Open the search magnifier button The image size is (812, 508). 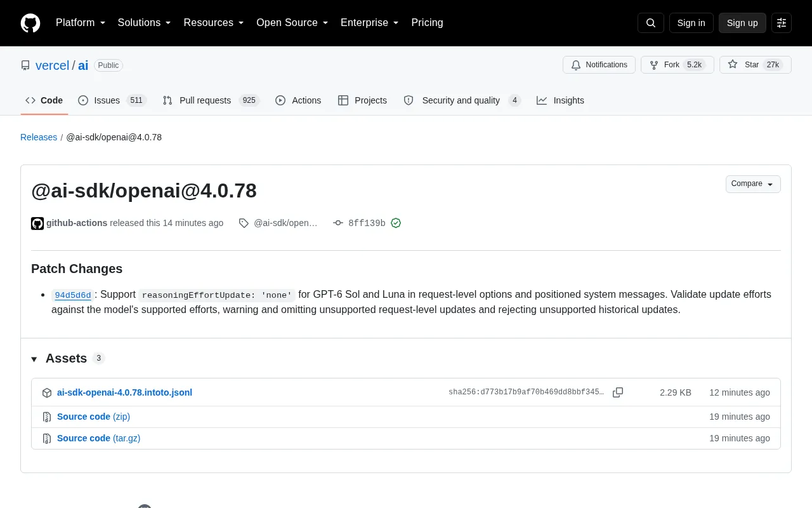click(x=651, y=23)
